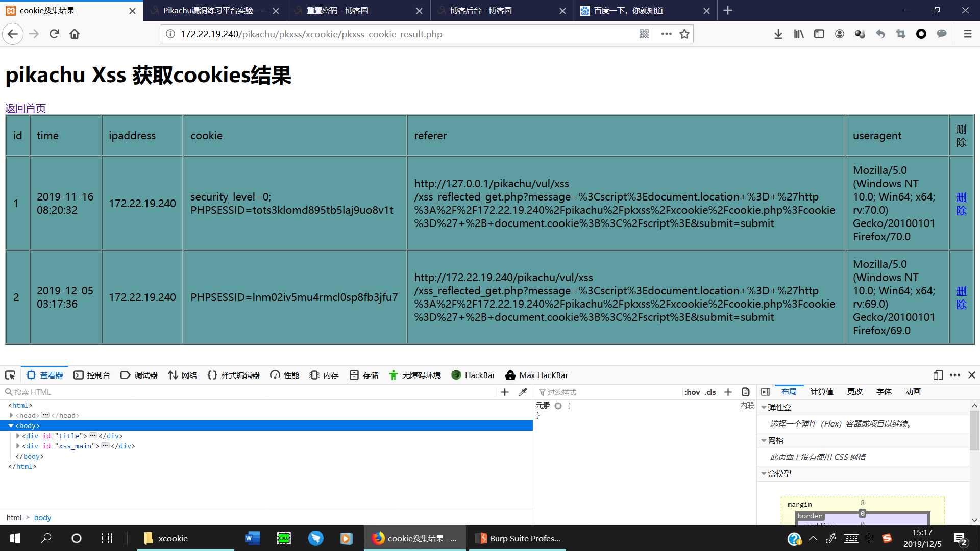Toggle :hov pseudo-class panel
The height and width of the screenshot is (551, 980).
(x=692, y=392)
